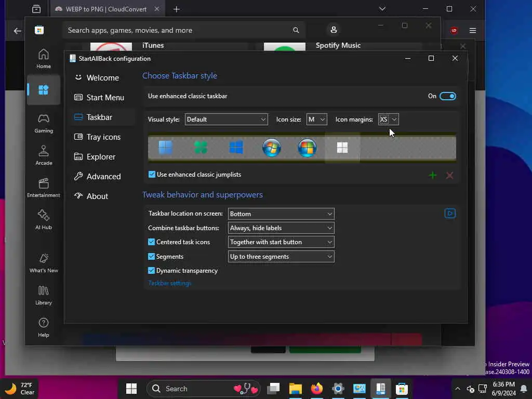Open the browser hamburger menu
This screenshot has height=399, width=532.
click(473, 31)
